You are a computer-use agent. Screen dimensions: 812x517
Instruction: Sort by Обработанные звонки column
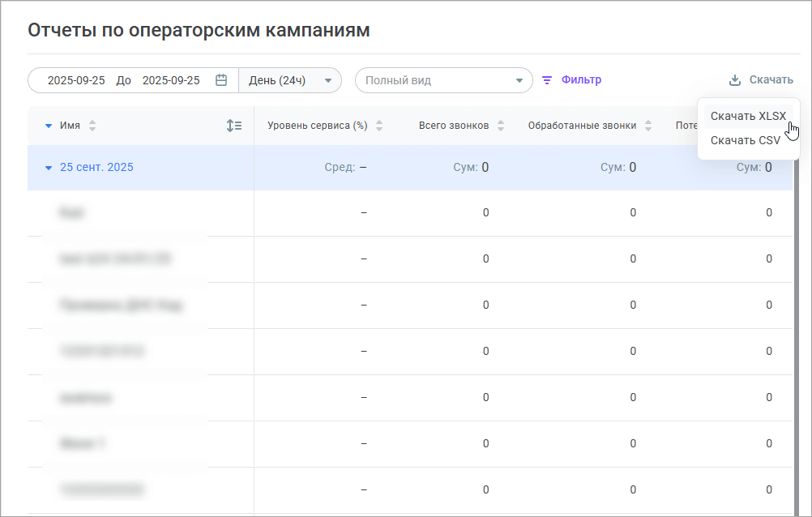point(648,126)
